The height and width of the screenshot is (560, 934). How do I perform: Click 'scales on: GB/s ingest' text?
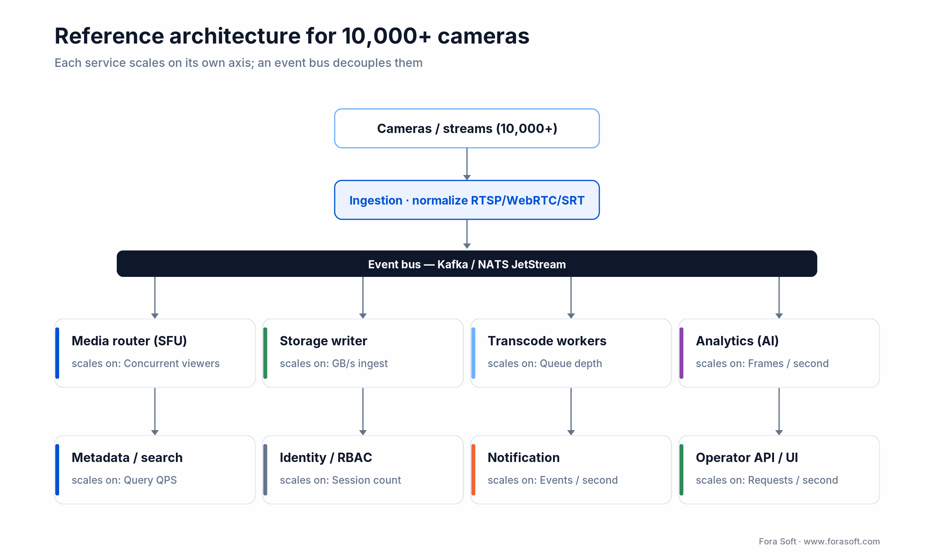pyautogui.click(x=334, y=363)
